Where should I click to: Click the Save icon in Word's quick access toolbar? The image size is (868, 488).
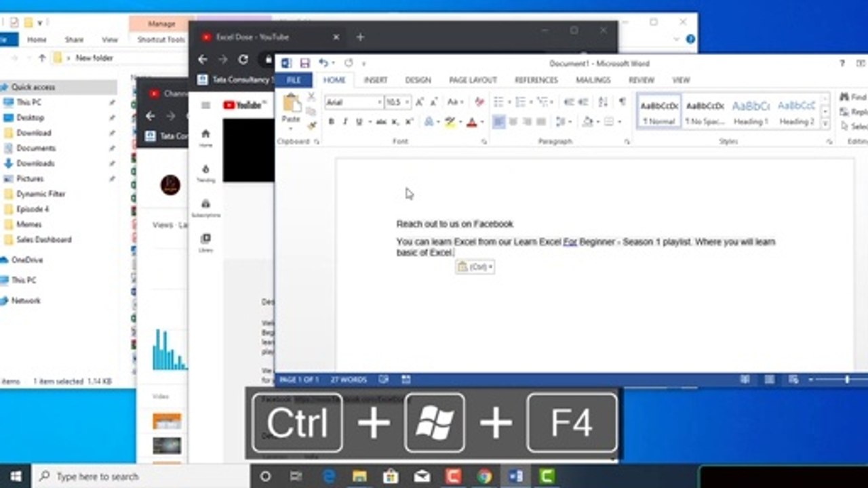[x=304, y=63]
